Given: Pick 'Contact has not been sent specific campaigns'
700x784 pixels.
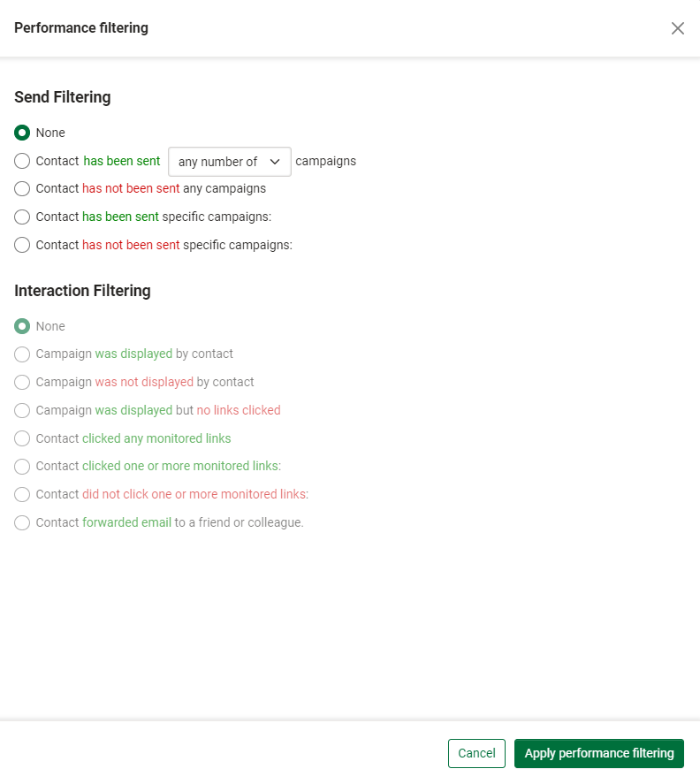Looking at the screenshot, I should 22,245.
